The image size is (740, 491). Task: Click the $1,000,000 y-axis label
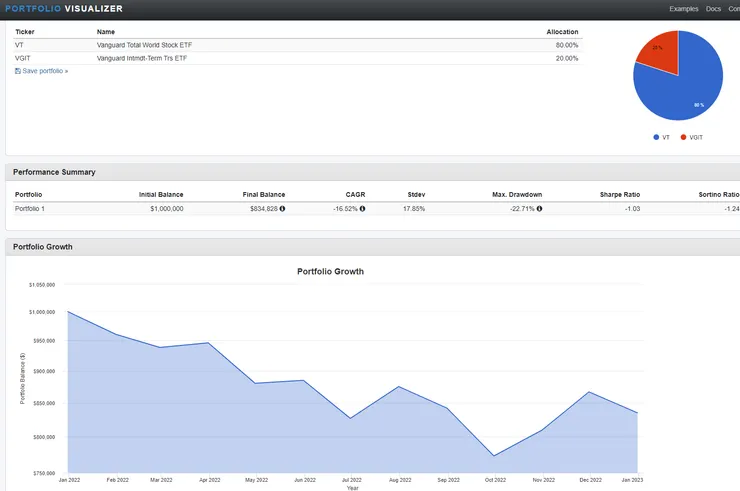click(x=42, y=312)
